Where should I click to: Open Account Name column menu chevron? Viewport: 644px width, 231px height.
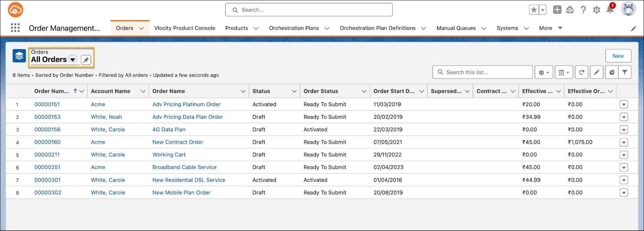pyautogui.click(x=143, y=91)
